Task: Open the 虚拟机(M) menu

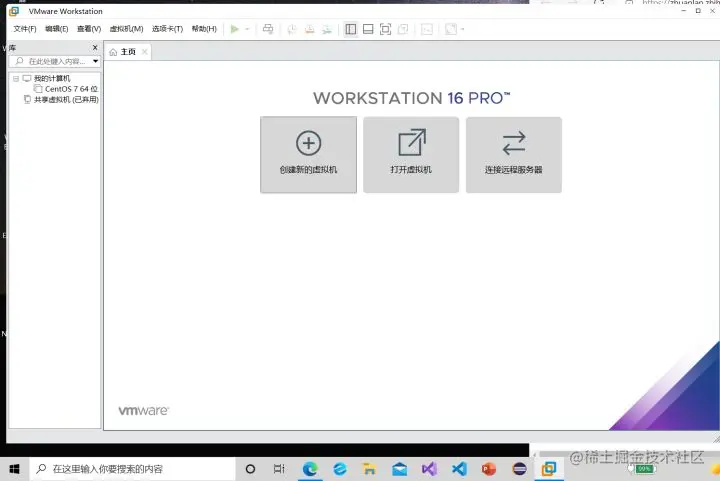Action: [126, 29]
